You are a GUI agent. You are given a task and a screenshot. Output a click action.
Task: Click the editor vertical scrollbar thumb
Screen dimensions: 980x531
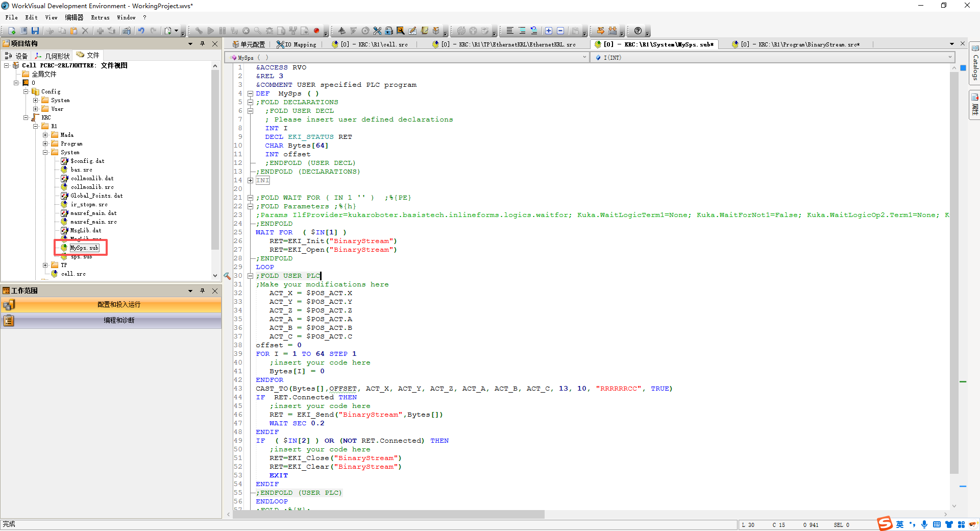coord(954,273)
